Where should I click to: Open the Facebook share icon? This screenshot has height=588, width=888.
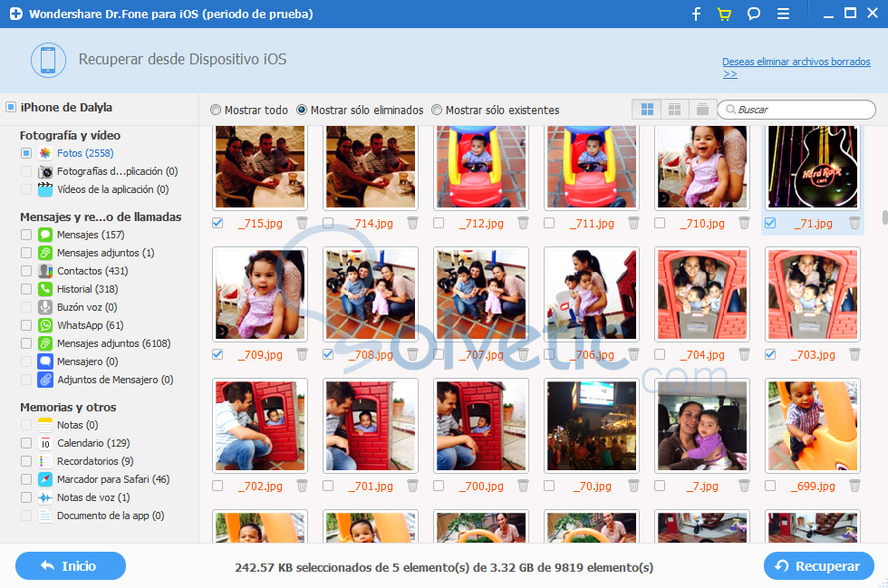tap(697, 14)
